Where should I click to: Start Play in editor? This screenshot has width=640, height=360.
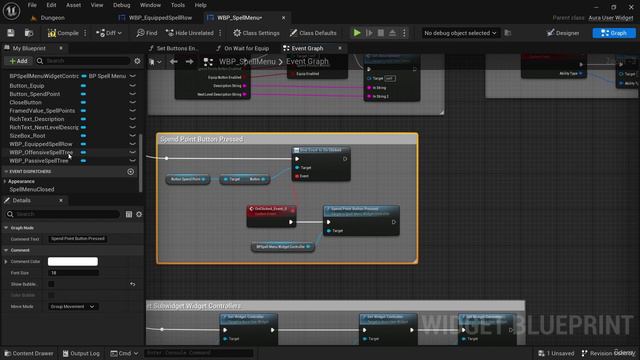tap(357, 33)
